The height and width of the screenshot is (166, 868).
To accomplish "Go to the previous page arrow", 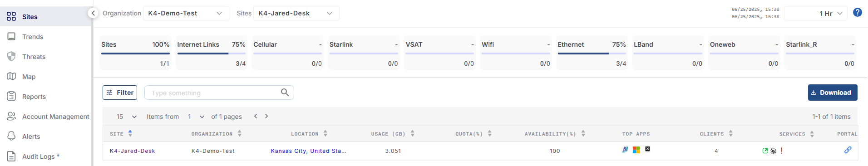I will pyautogui.click(x=256, y=116).
